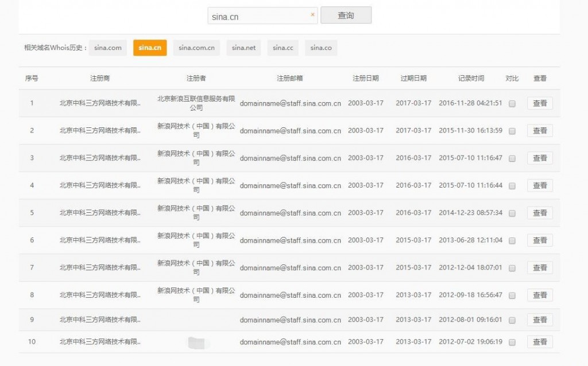Click 查看 for the 2015-11-30 16:13:59 record

pos(540,130)
